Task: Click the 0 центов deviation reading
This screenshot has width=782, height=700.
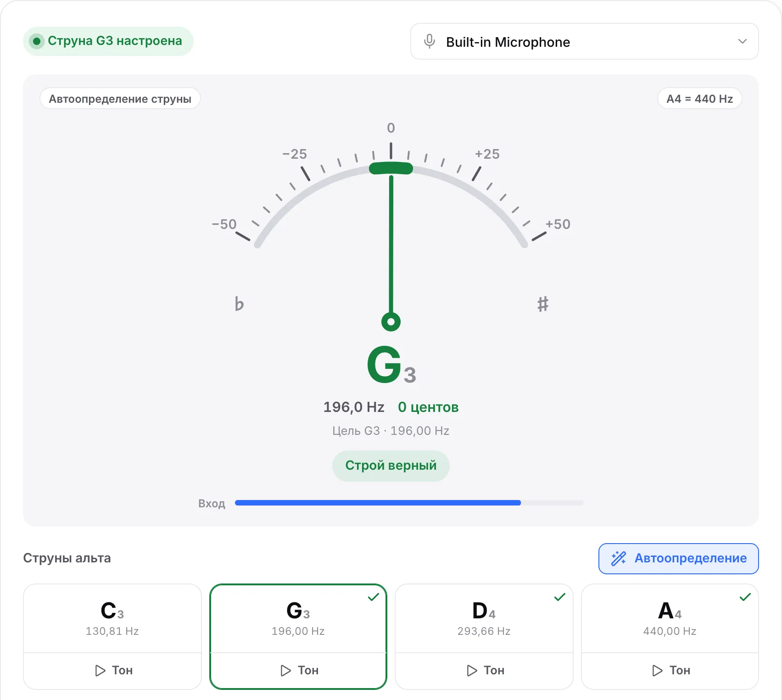Action: pos(428,407)
